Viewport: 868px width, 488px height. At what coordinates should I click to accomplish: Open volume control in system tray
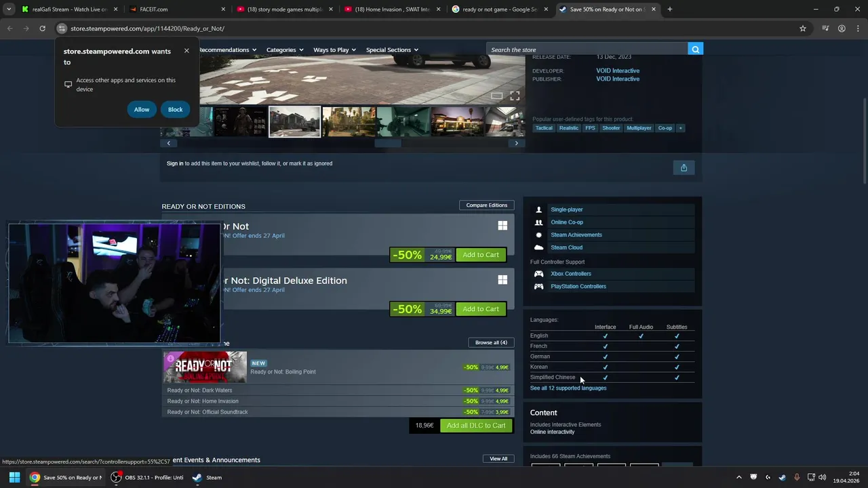pyautogui.click(x=823, y=477)
